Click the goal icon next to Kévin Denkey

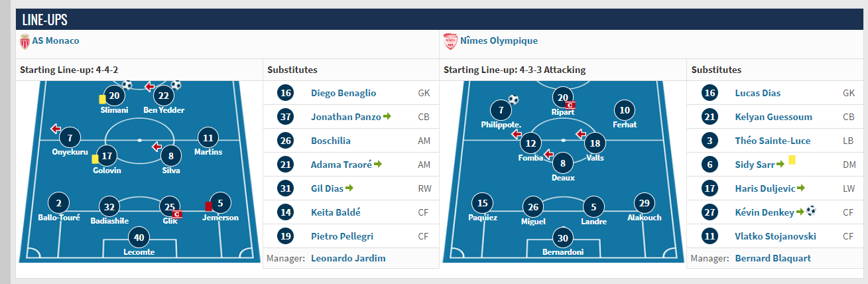coord(811,212)
